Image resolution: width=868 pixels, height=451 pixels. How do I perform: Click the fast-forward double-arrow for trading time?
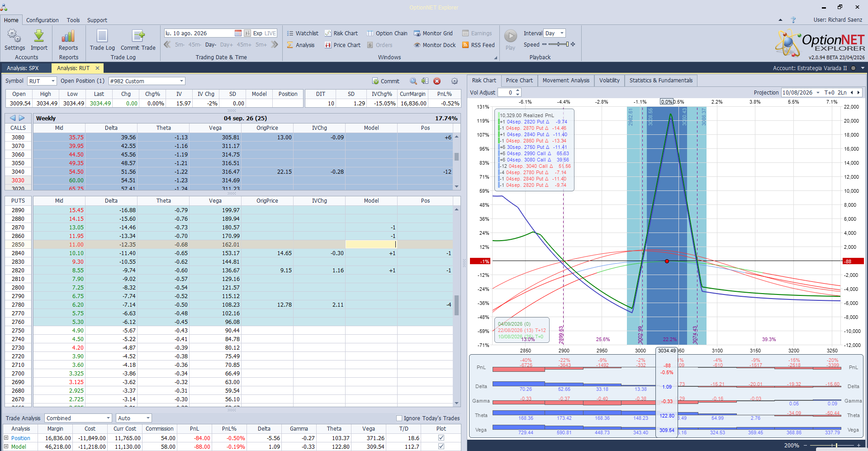pos(274,44)
